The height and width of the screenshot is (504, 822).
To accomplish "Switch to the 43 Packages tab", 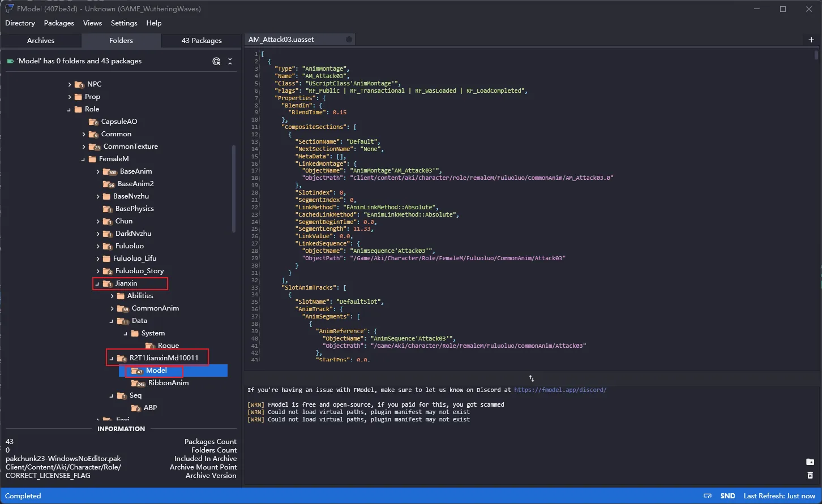I will click(x=202, y=41).
